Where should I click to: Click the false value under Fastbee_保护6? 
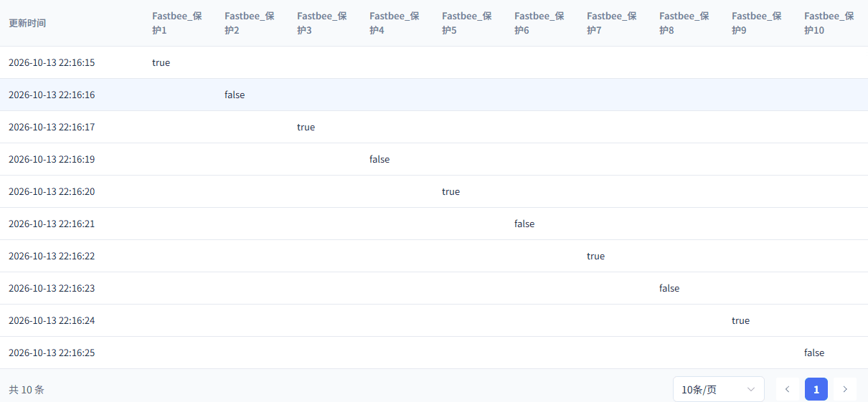point(524,224)
